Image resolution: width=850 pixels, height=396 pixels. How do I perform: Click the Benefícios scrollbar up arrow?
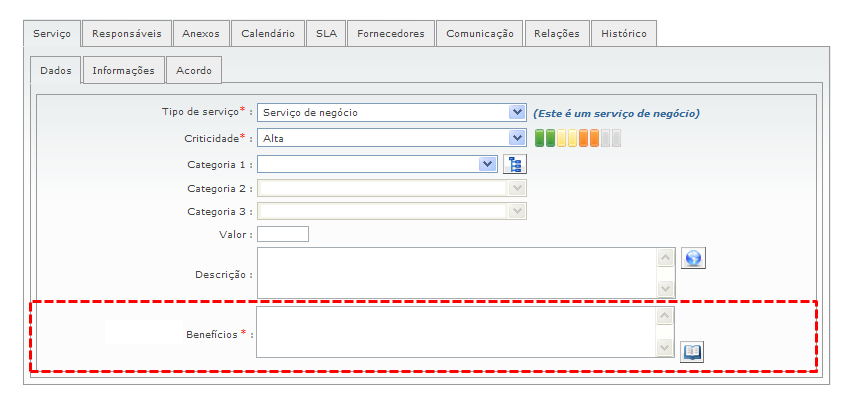(665, 316)
